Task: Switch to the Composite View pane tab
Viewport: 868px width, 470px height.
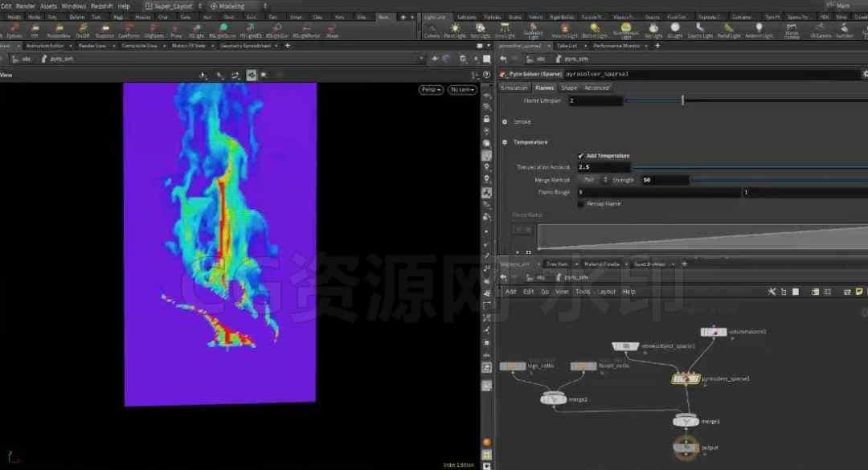Action: click(x=139, y=46)
